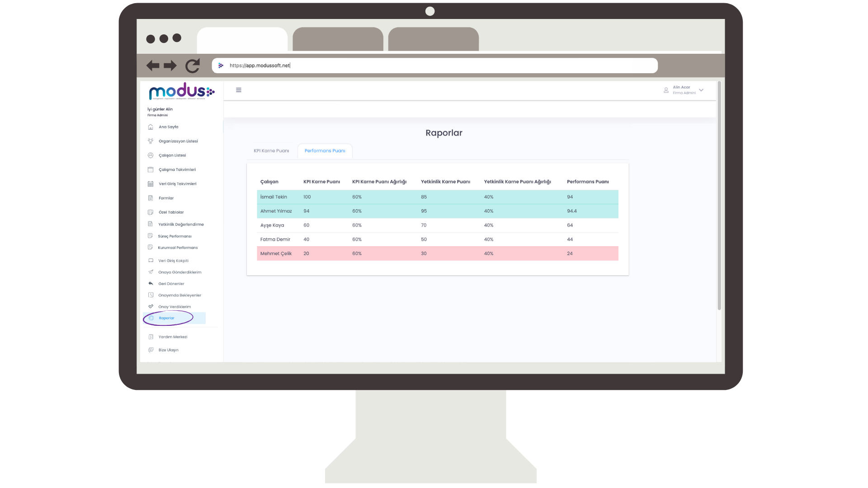Click the Yardım Merkezi link
Viewport: 868px width, 488px height.
[173, 337]
